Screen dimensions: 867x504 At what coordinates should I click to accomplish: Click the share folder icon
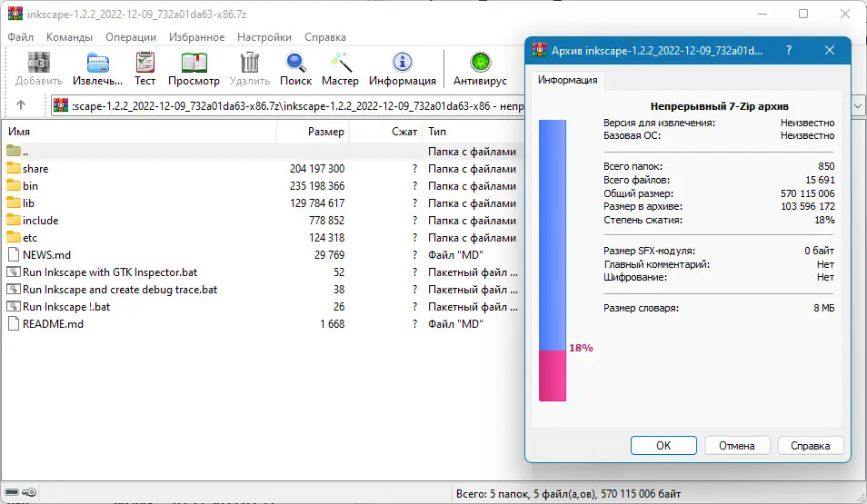click(x=14, y=168)
